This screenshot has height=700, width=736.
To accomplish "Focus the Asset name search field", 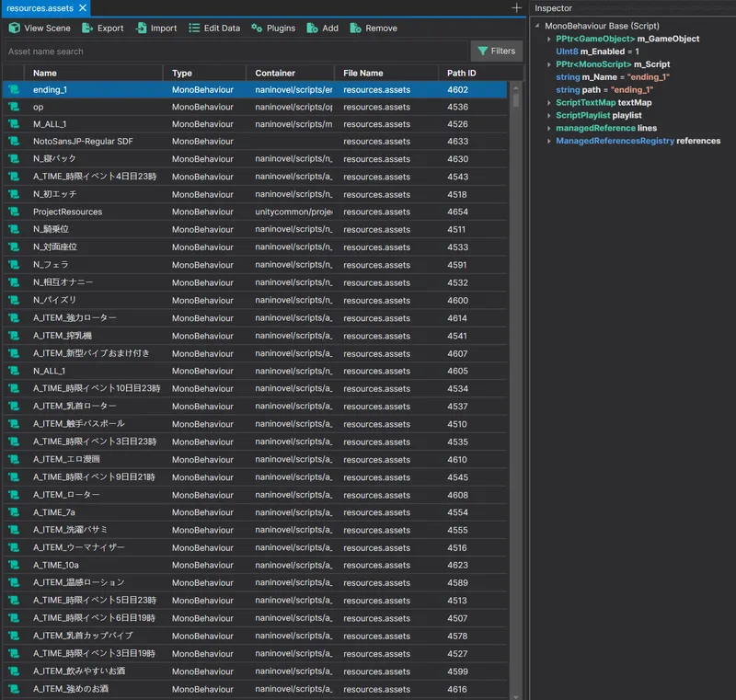I will [236, 52].
